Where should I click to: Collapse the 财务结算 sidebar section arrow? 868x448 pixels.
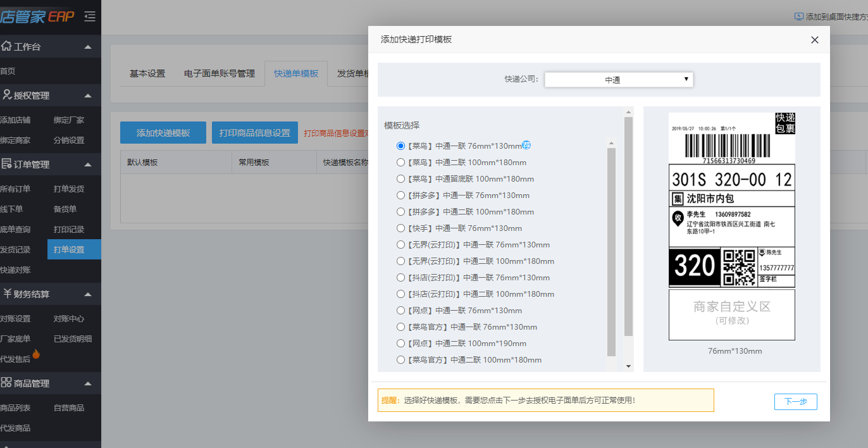tap(88, 294)
